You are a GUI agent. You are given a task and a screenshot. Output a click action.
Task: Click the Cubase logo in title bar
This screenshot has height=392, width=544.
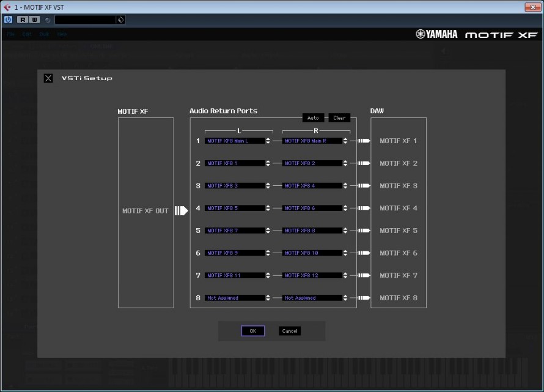[x=7, y=7]
